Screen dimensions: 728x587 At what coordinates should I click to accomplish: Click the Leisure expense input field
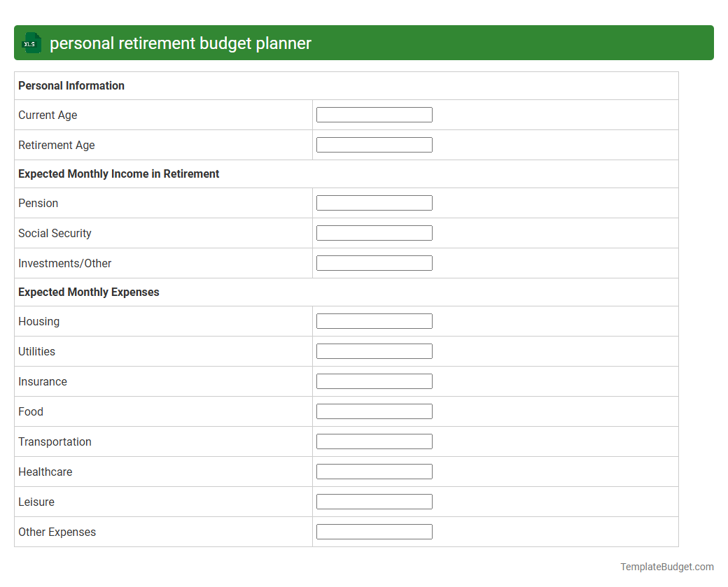tap(374, 501)
